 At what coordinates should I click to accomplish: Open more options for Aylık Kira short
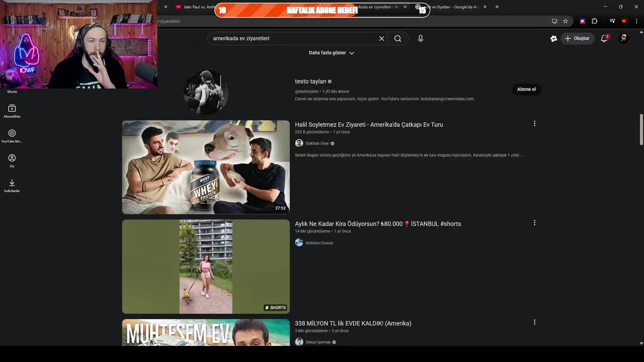[534, 223]
